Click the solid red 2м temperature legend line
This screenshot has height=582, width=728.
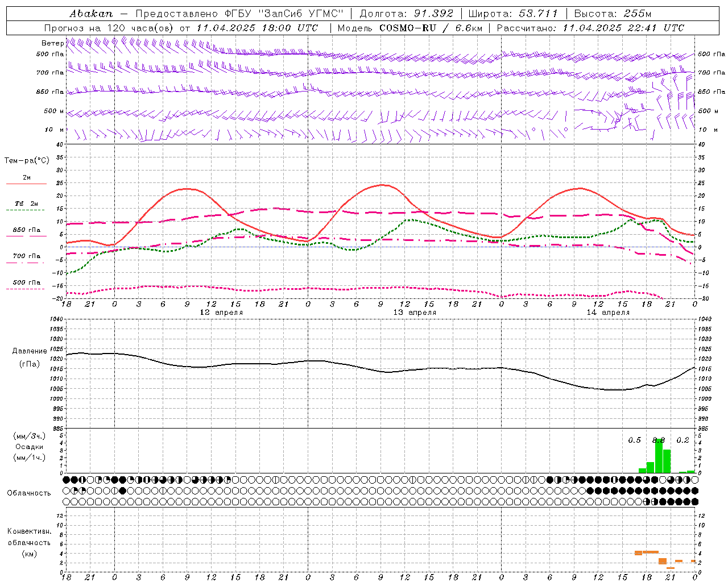pos(26,184)
